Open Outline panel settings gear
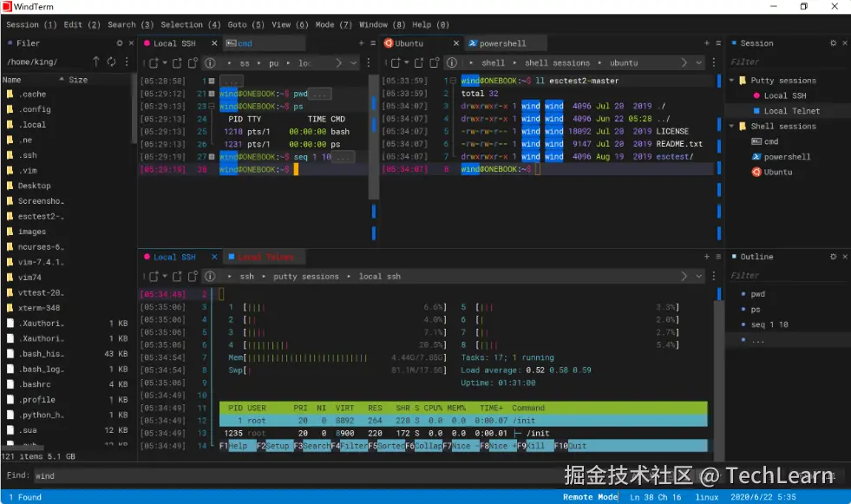851x504 pixels. click(833, 257)
